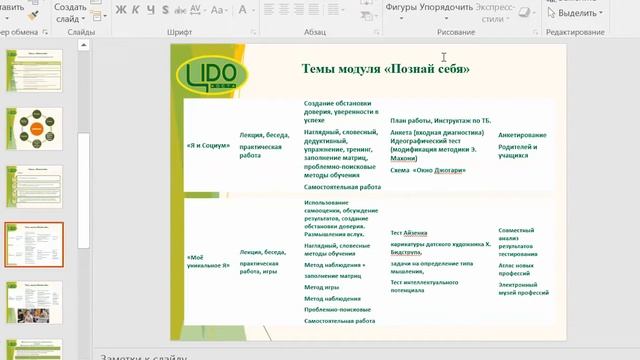Screen dimensions: 640x360
Task: Click the slide panel scrollbar thumb
Action: (84, 190)
